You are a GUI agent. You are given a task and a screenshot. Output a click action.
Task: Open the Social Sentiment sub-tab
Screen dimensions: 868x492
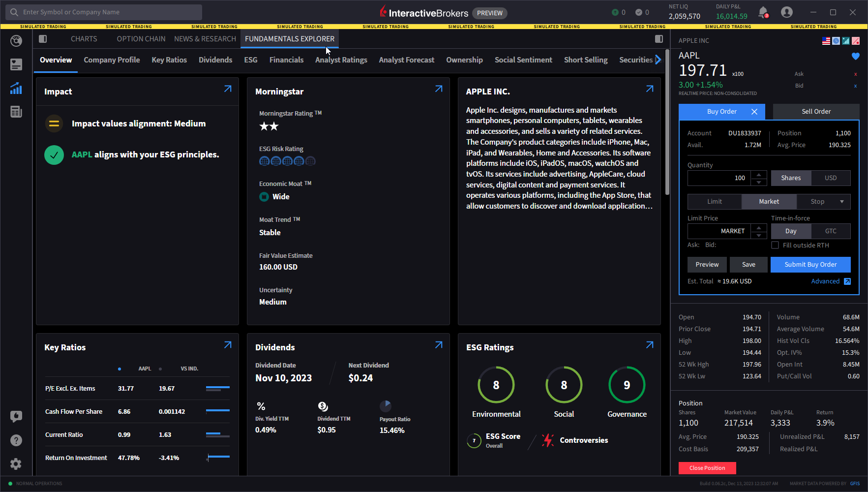523,60
